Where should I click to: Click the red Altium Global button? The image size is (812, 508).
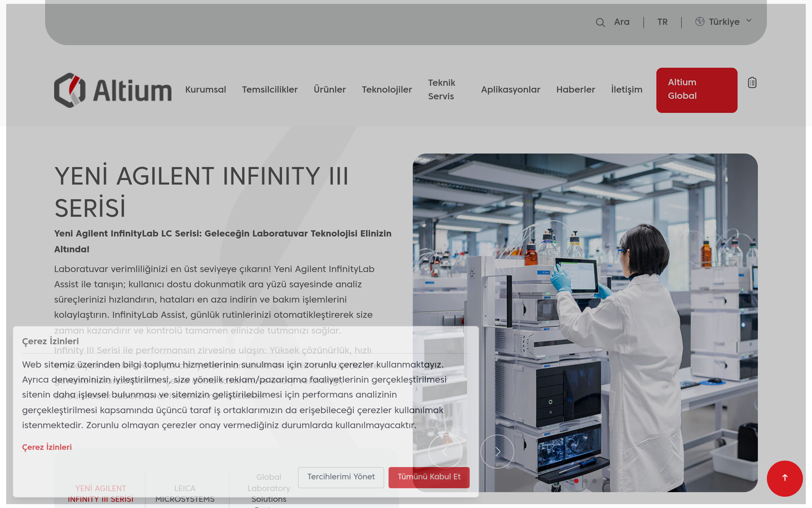697,90
